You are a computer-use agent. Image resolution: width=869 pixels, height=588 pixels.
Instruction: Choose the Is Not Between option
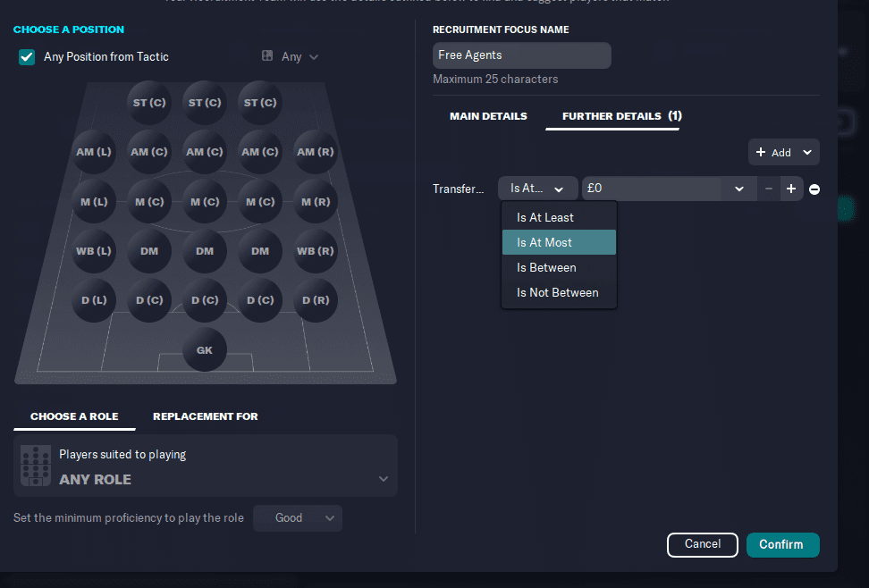[x=559, y=292]
